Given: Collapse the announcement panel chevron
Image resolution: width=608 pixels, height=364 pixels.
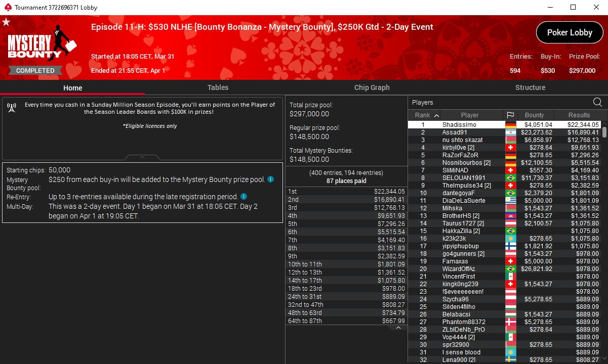Looking at the screenshot, I should click(142, 157).
